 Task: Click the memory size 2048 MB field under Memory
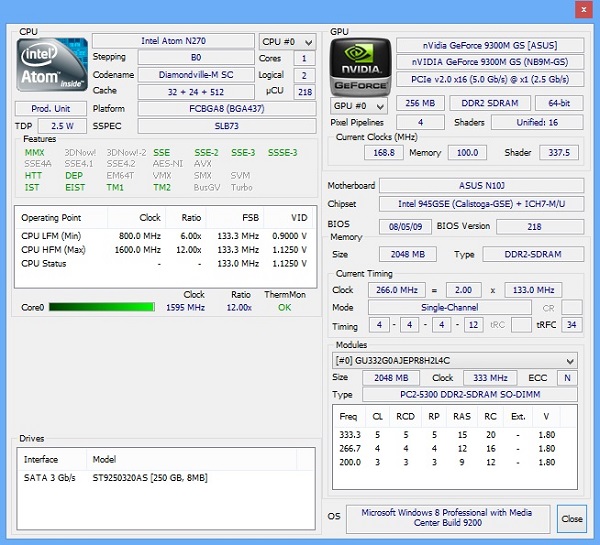pos(408,254)
